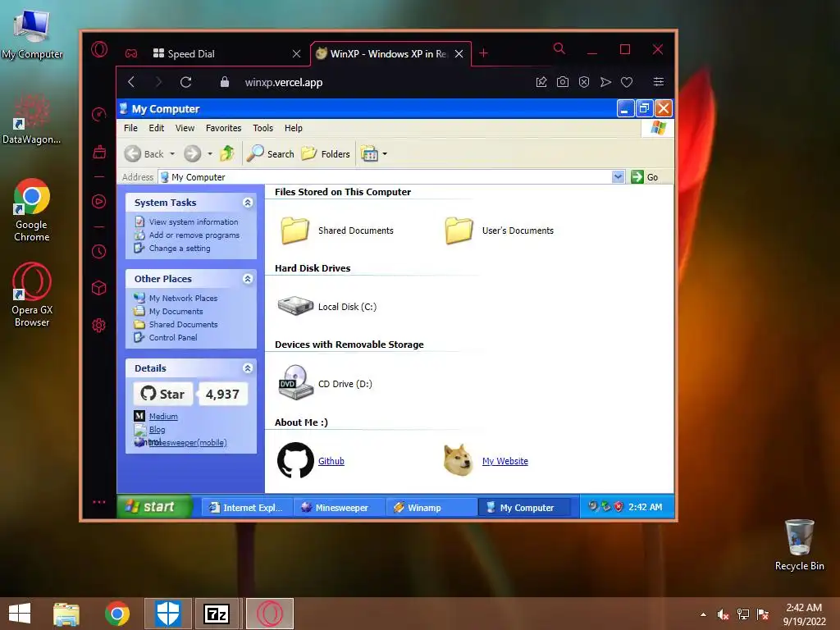Image resolution: width=840 pixels, height=630 pixels.
Task: Open History clock icon in Opera sidebar
Action: coord(99,251)
